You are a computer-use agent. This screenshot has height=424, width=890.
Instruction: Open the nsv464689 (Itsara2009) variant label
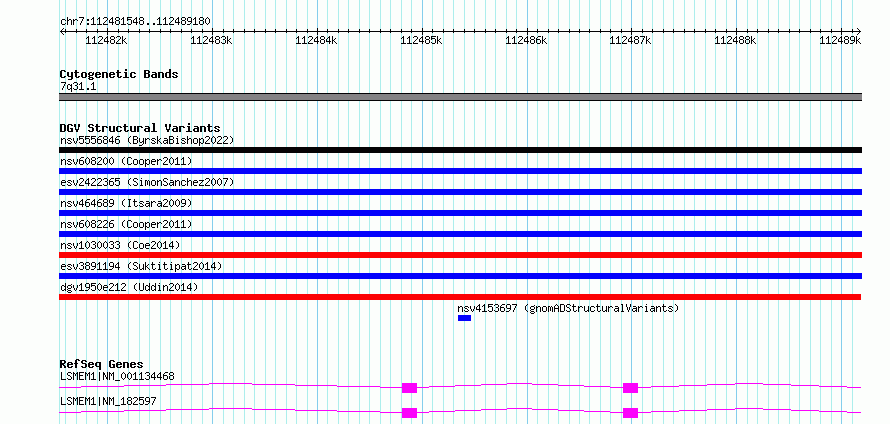coord(126,203)
